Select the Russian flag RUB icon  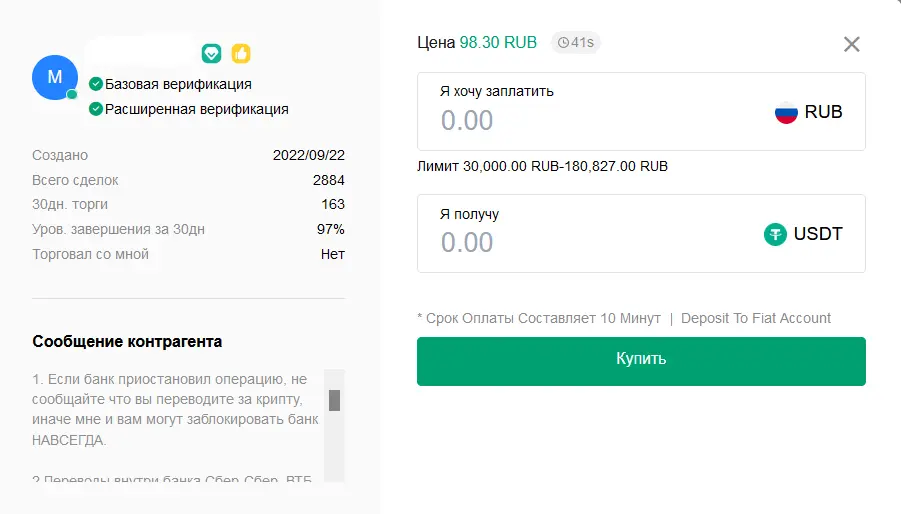click(786, 112)
